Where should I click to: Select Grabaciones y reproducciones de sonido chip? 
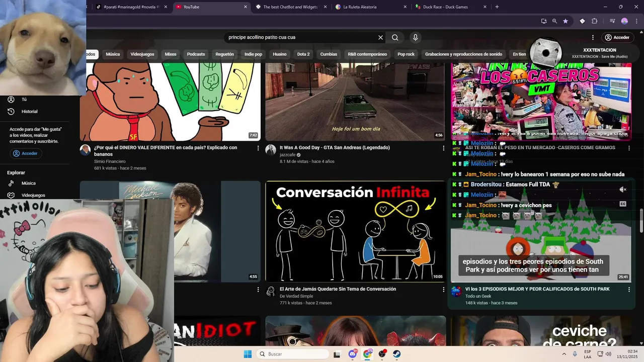(x=463, y=54)
